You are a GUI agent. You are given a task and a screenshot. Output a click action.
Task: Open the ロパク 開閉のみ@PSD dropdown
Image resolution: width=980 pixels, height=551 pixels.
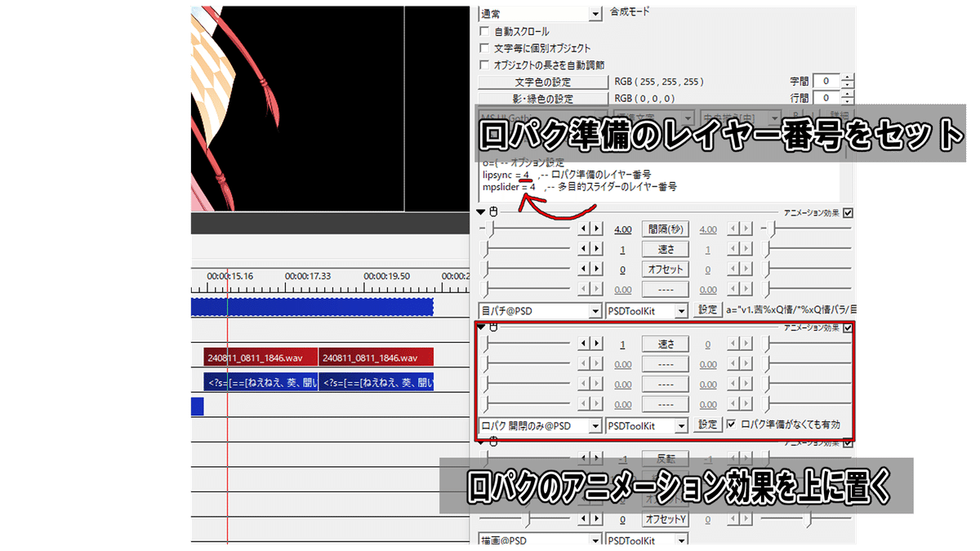539,425
